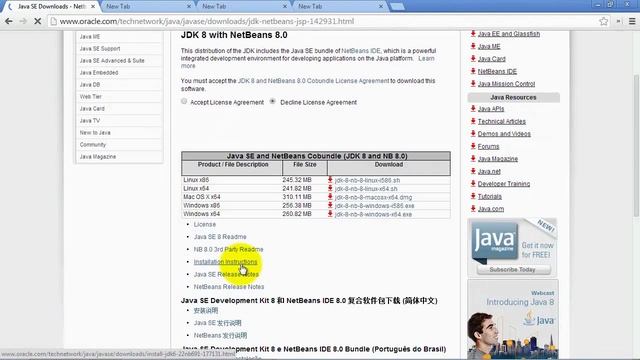Open the NetBeans IDE link in description
The image size is (640, 360).
(361, 51)
